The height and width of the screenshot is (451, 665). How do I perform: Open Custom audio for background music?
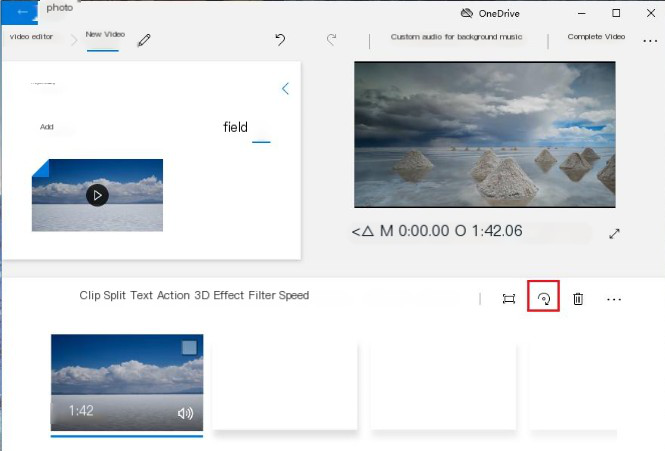pos(456,37)
